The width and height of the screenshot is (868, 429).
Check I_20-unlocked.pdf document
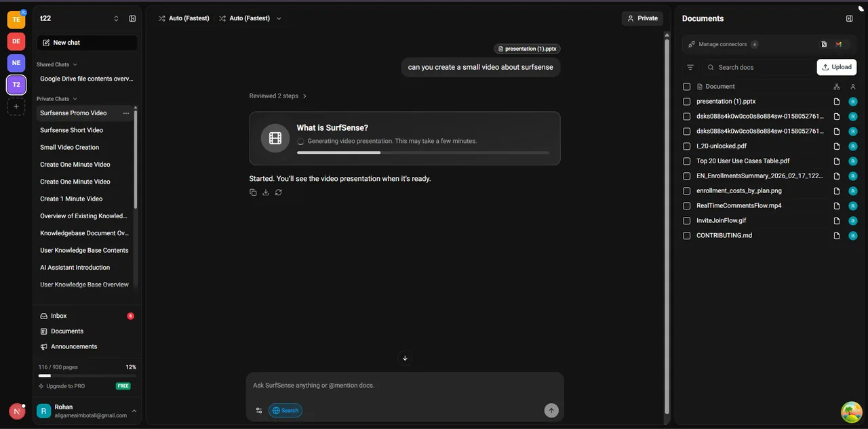pyautogui.click(x=687, y=146)
